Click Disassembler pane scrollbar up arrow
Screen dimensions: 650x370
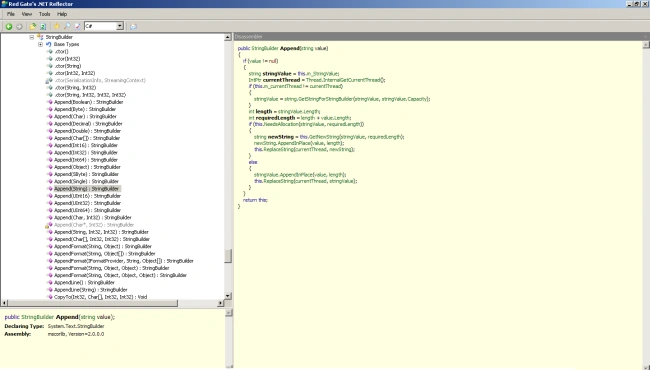[x=645, y=45]
